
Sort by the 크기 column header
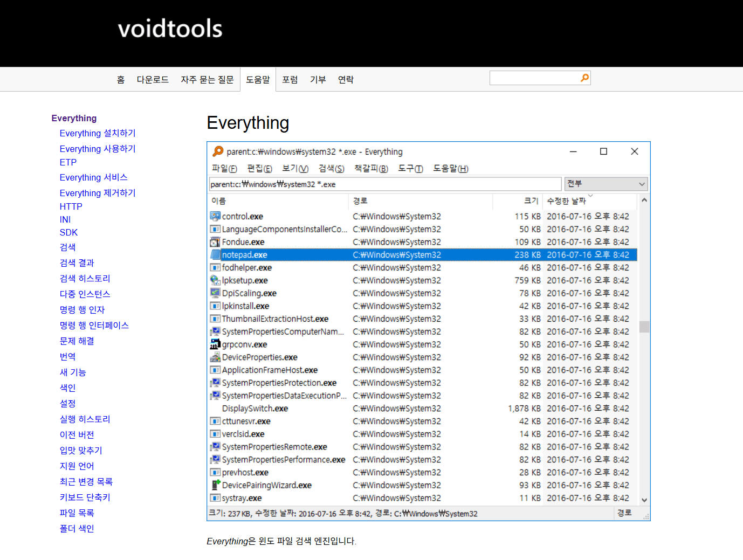(518, 201)
